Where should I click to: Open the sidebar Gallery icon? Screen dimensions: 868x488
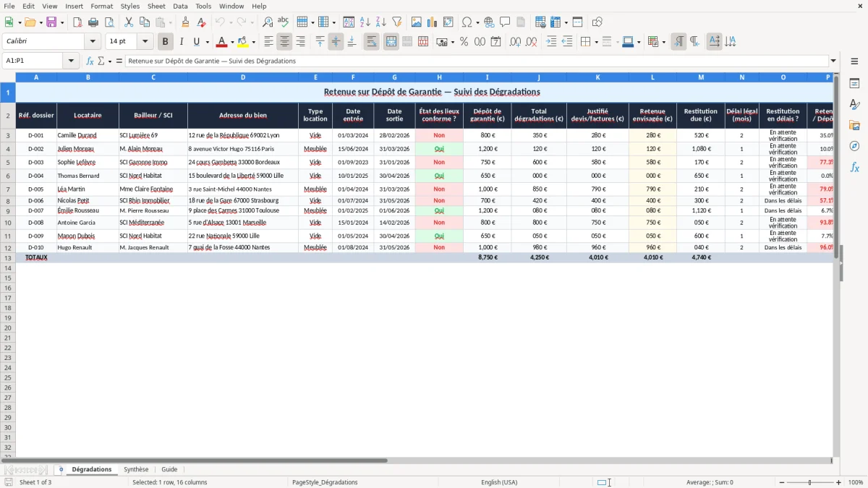pyautogui.click(x=854, y=125)
